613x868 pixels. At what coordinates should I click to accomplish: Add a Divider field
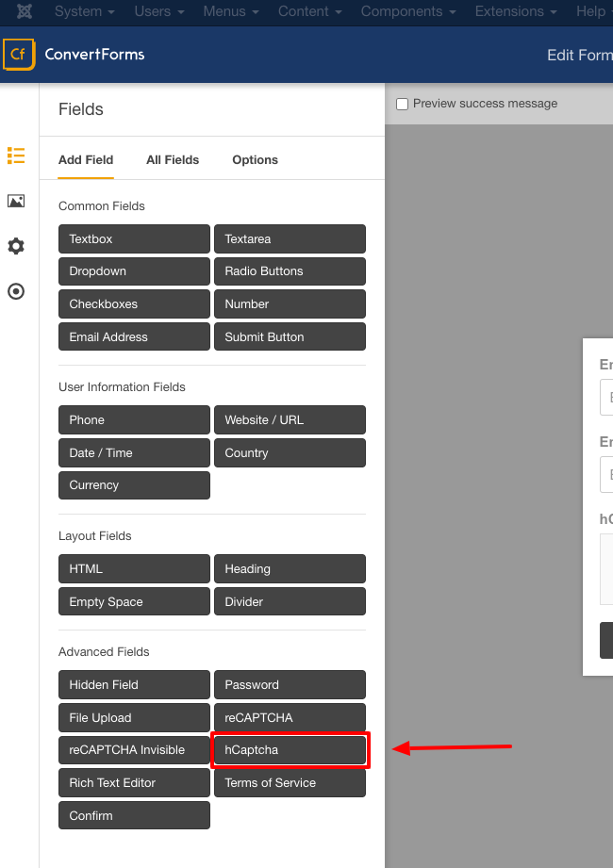point(290,601)
